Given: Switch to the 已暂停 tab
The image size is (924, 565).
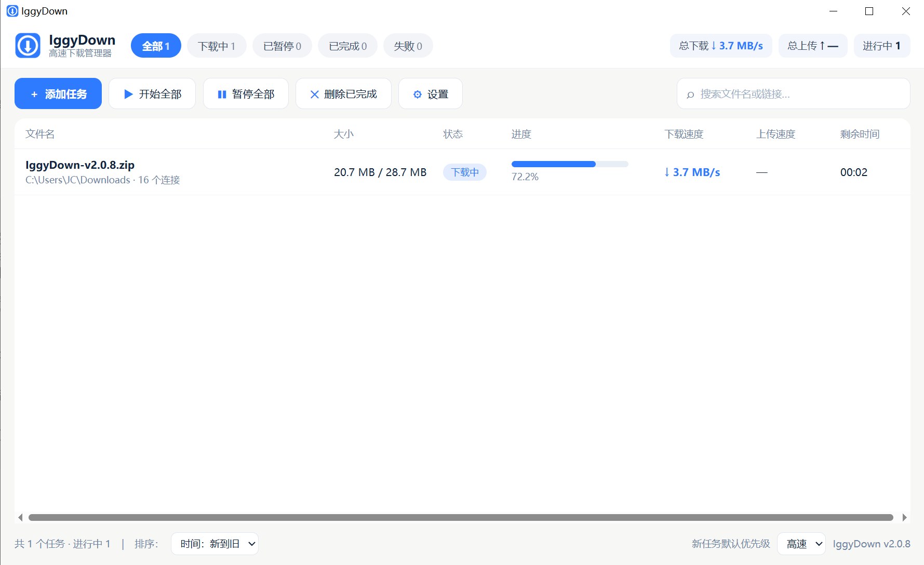Looking at the screenshot, I should point(282,46).
